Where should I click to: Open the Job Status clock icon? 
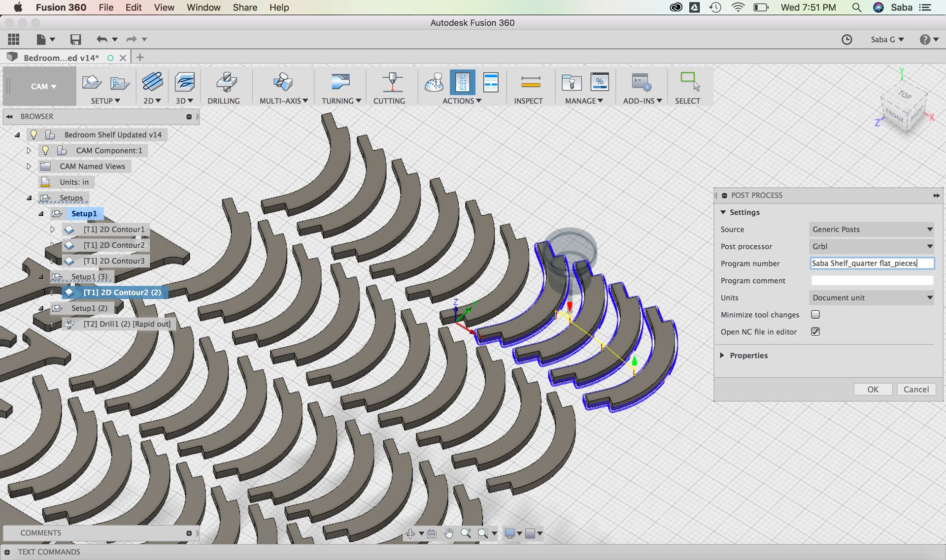(846, 39)
